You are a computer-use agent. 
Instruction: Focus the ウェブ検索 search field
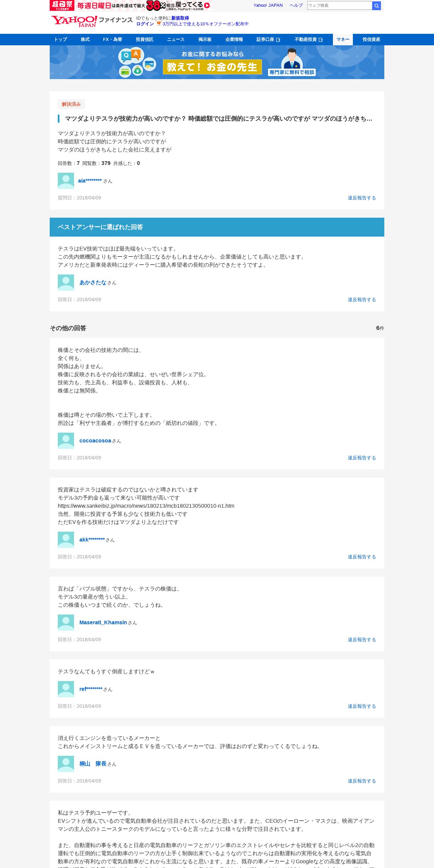(x=339, y=6)
